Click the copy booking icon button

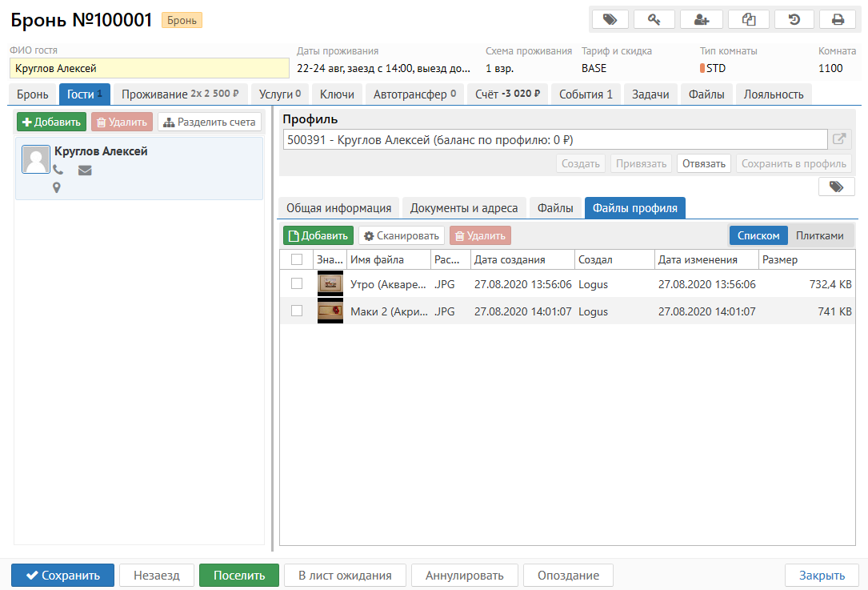click(749, 19)
